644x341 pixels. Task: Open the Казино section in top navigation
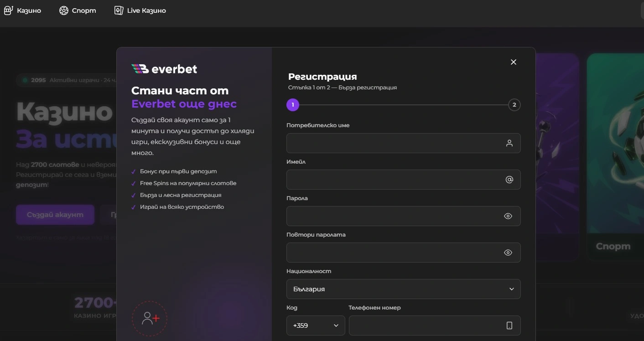(22, 10)
